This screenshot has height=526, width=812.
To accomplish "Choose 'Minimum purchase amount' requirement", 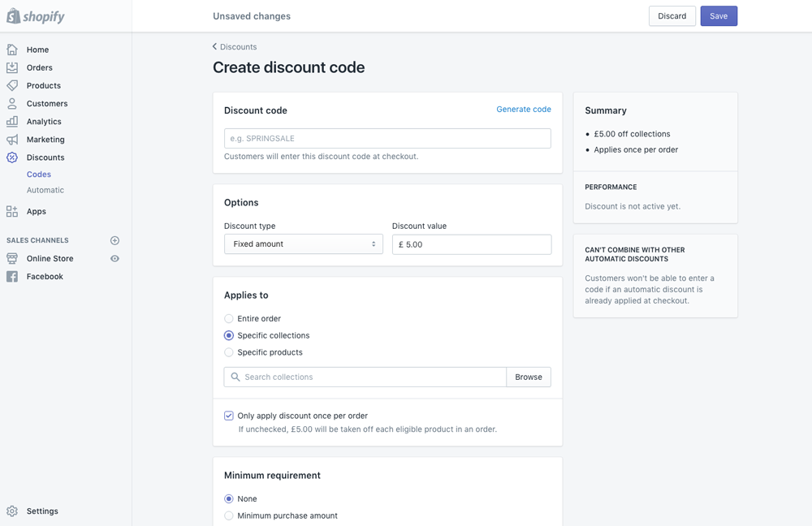I will click(228, 515).
